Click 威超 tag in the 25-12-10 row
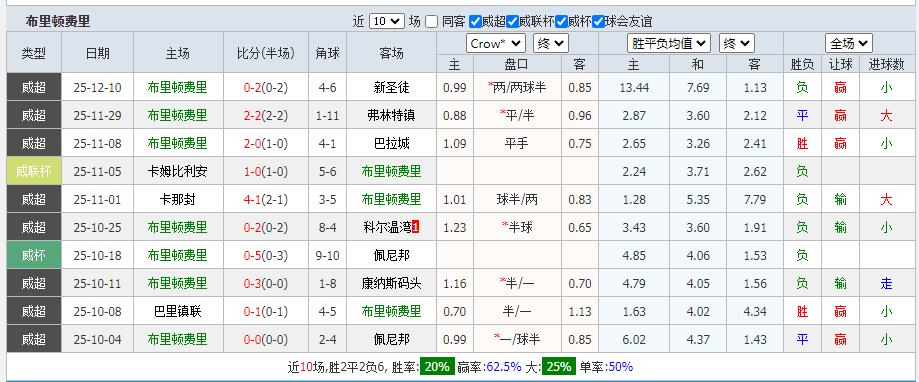919x382 pixels. [x=33, y=87]
